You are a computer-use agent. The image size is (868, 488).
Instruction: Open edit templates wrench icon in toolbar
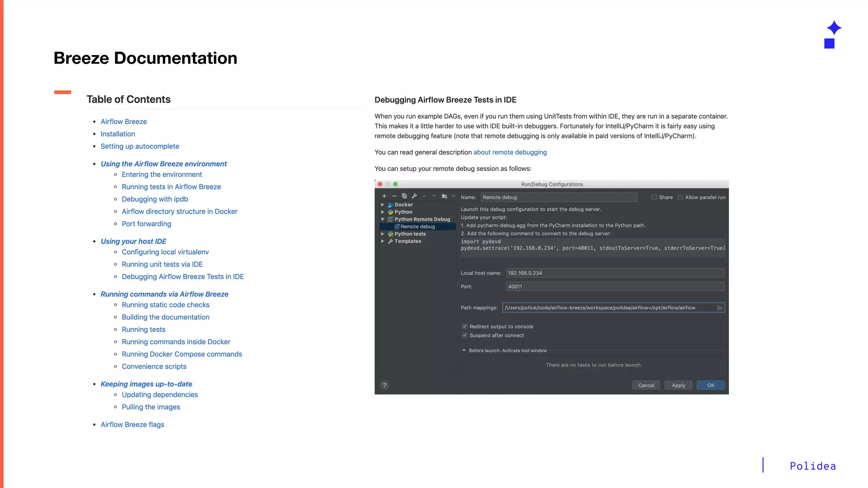[x=415, y=196]
